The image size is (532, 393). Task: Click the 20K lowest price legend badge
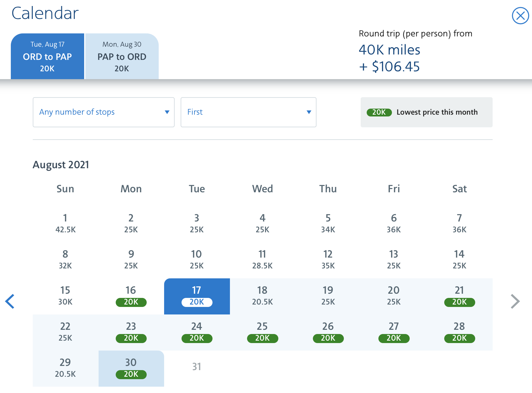point(379,112)
